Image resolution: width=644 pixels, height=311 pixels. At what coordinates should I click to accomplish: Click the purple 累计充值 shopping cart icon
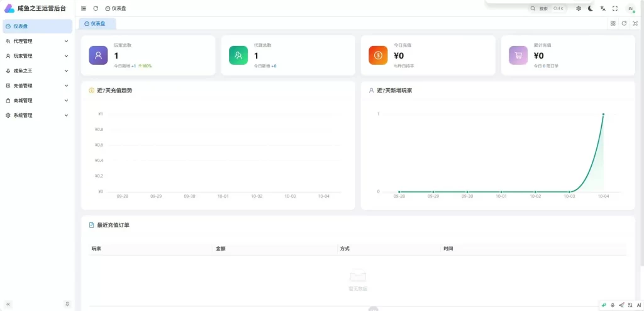pyautogui.click(x=518, y=55)
